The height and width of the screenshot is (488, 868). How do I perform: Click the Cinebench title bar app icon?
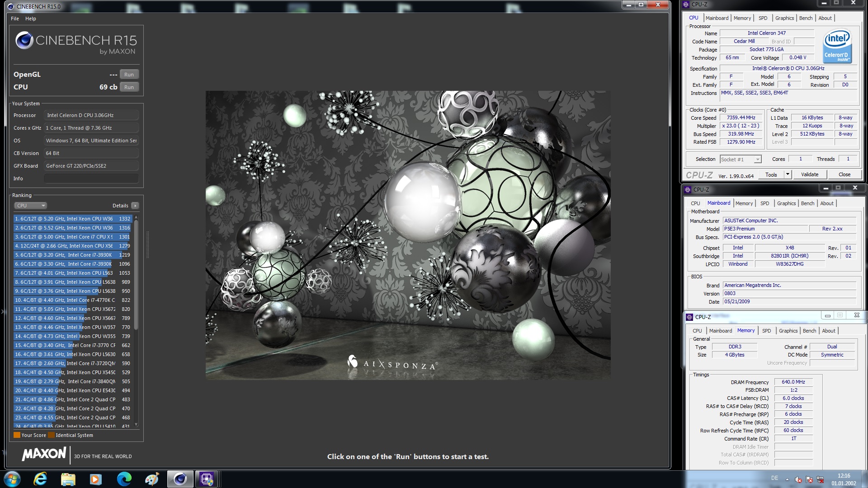(x=11, y=6)
